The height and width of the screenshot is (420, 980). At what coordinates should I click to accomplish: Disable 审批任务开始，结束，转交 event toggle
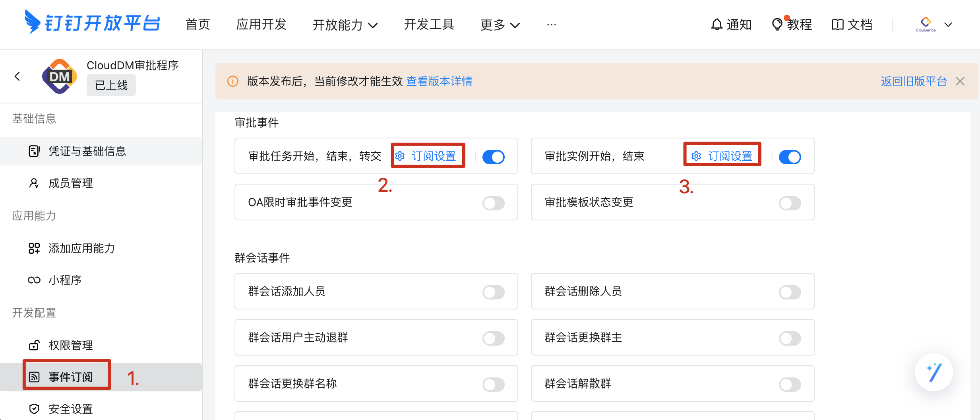(493, 157)
